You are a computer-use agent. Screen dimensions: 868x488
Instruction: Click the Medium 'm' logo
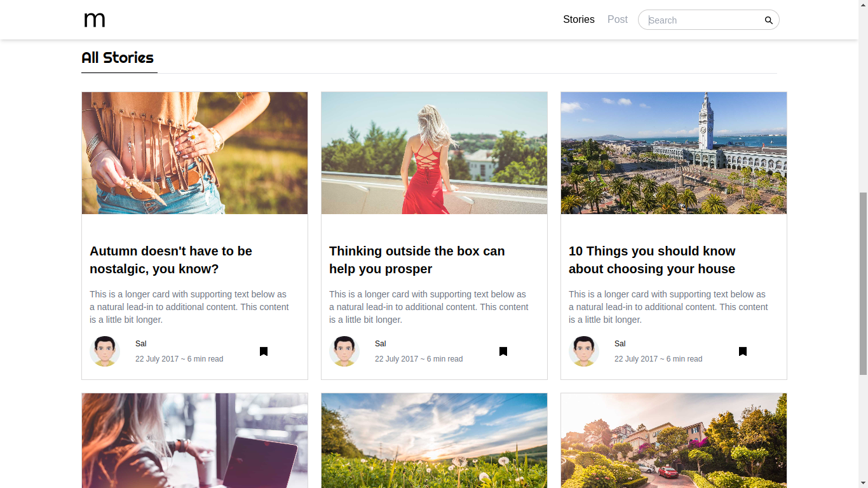coord(95,20)
